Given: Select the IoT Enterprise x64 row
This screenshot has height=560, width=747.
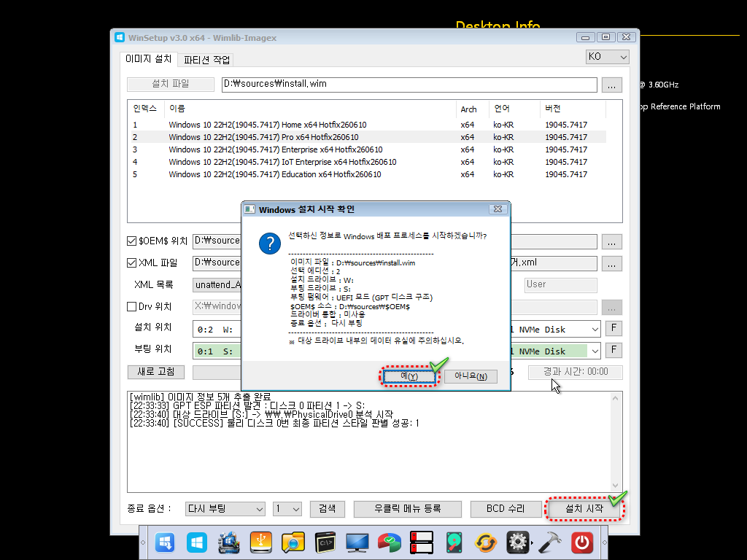Looking at the screenshot, I should [x=368, y=162].
